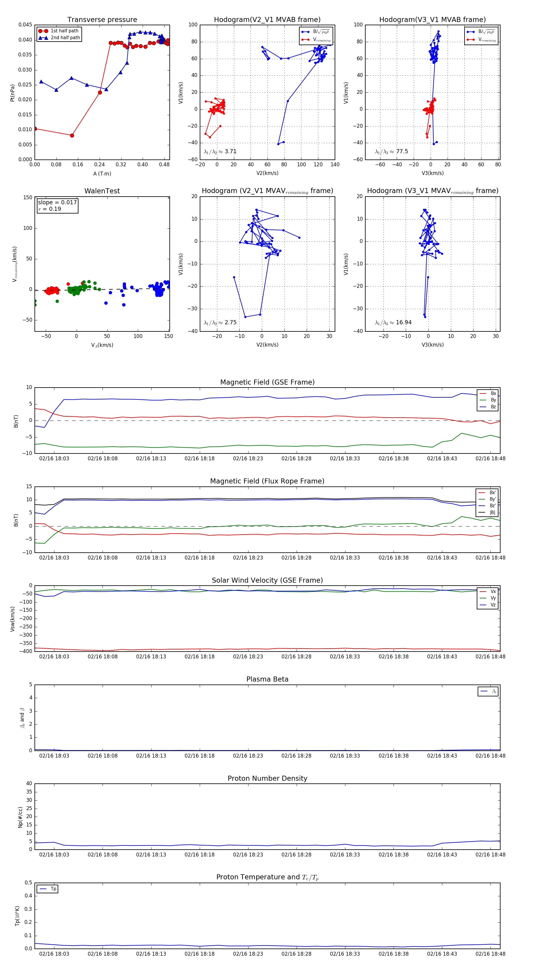Click the 'Bx' legend entry in GSE plot
Image resolution: width=535 pixels, height=980 pixels.
coord(488,393)
